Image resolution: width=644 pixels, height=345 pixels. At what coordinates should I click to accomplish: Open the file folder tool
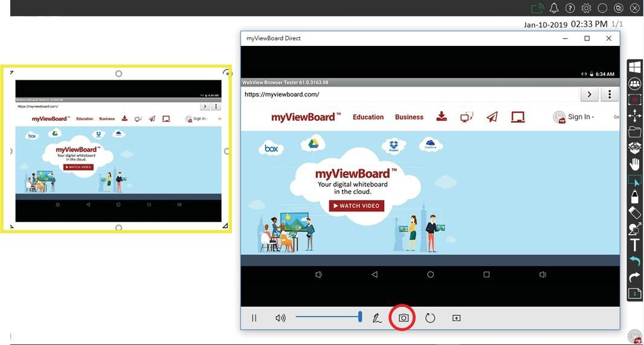(635, 132)
